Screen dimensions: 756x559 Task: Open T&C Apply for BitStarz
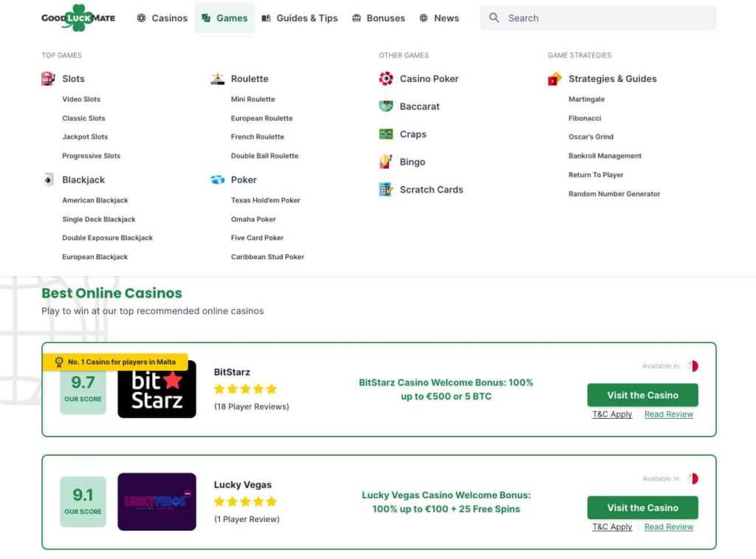pyautogui.click(x=612, y=414)
